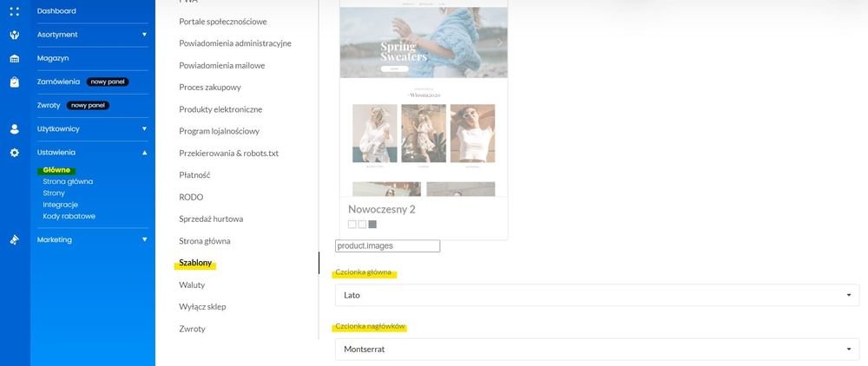Image resolution: width=868 pixels, height=366 pixels.
Task: Click the Czcionka nagłówków label
Action: tap(370, 327)
